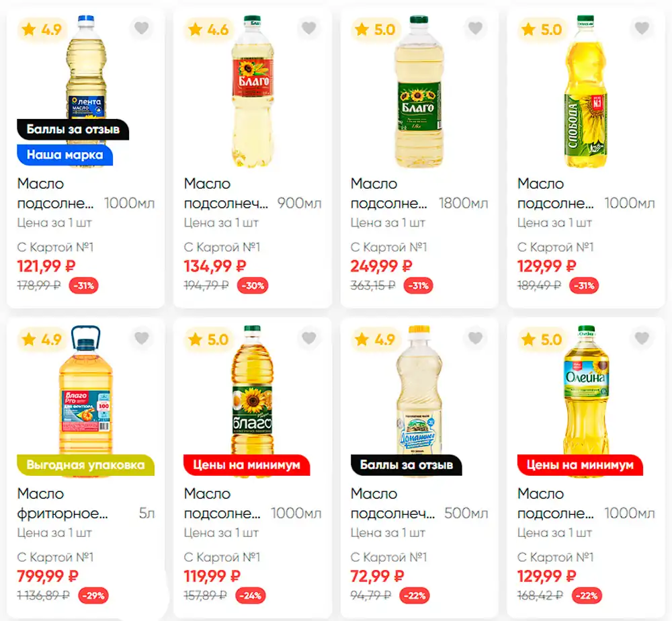This screenshot has width=672, height=621.
Task: Click the 4.6 star rating badge
Action: click(209, 30)
